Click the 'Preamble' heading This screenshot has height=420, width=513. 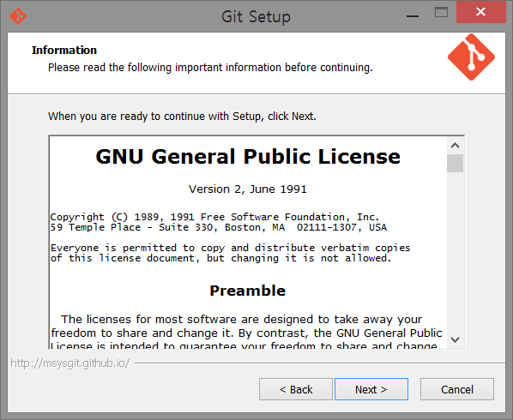point(248,291)
